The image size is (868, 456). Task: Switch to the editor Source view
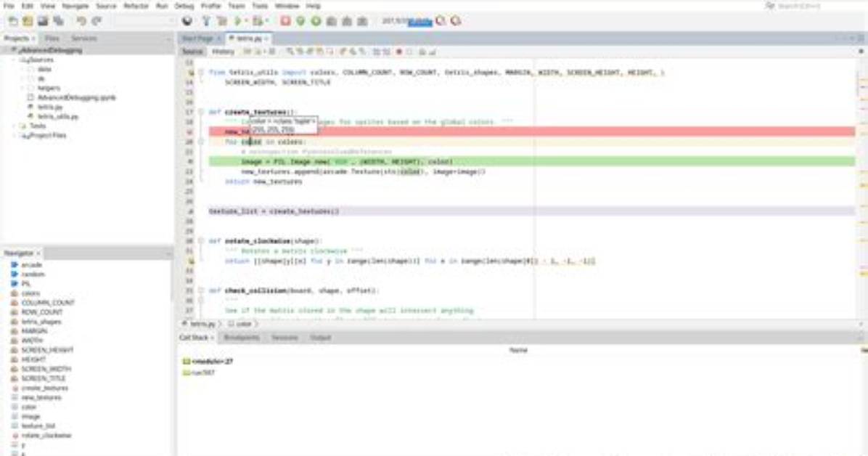click(192, 52)
